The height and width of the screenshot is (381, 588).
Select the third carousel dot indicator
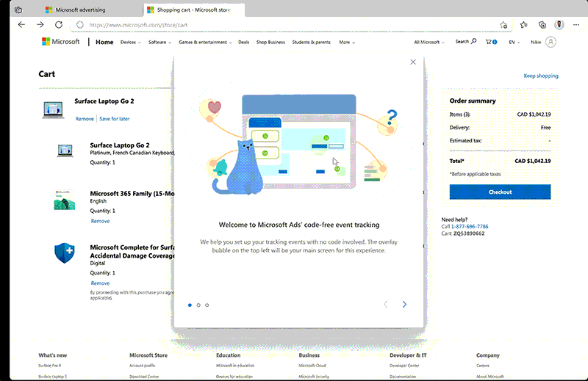click(x=207, y=305)
